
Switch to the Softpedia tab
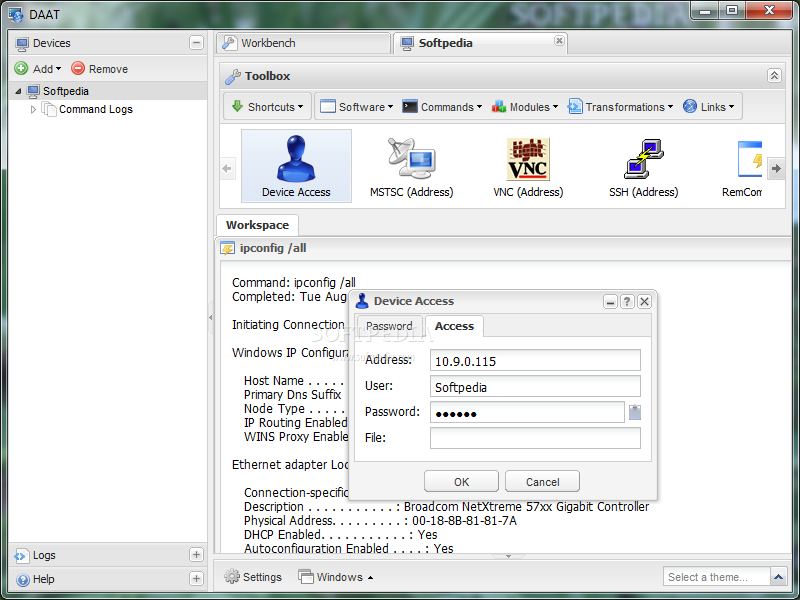click(x=480, y=43)
